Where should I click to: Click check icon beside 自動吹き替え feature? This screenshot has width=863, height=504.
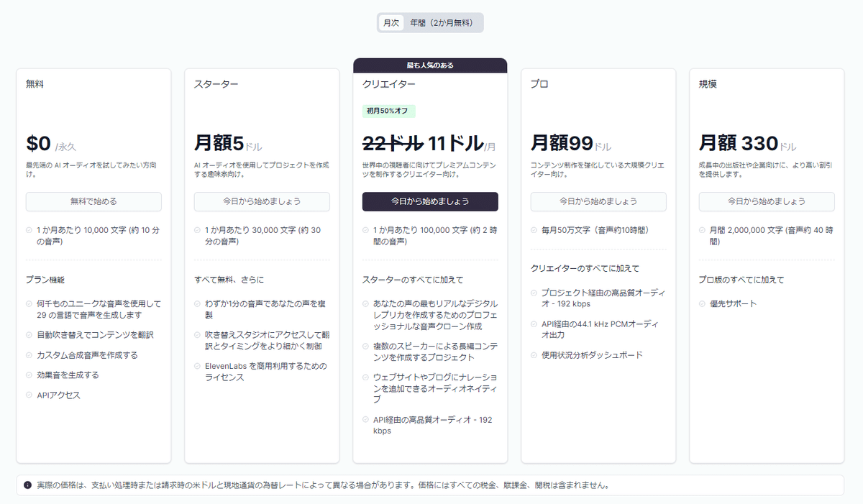[x=29, y=335]
